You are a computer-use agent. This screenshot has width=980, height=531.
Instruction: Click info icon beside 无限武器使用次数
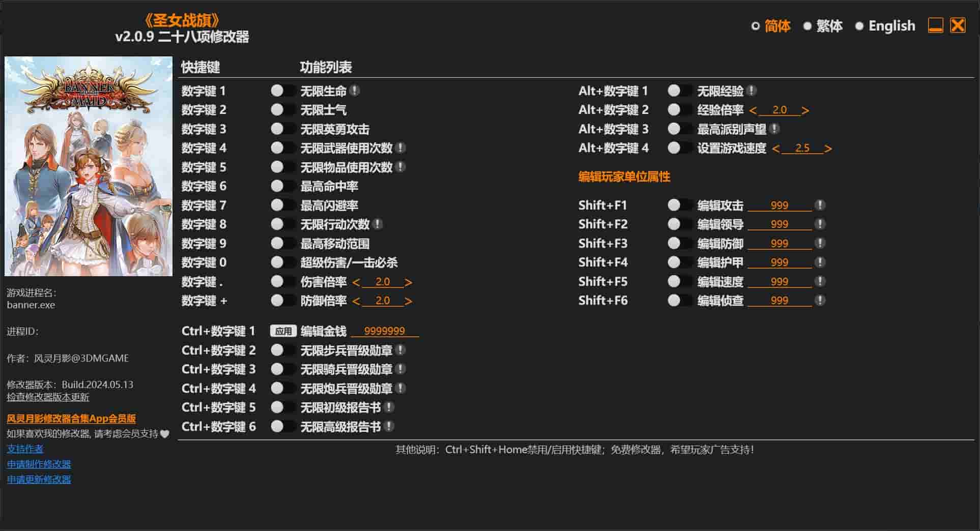coord(401,148)
